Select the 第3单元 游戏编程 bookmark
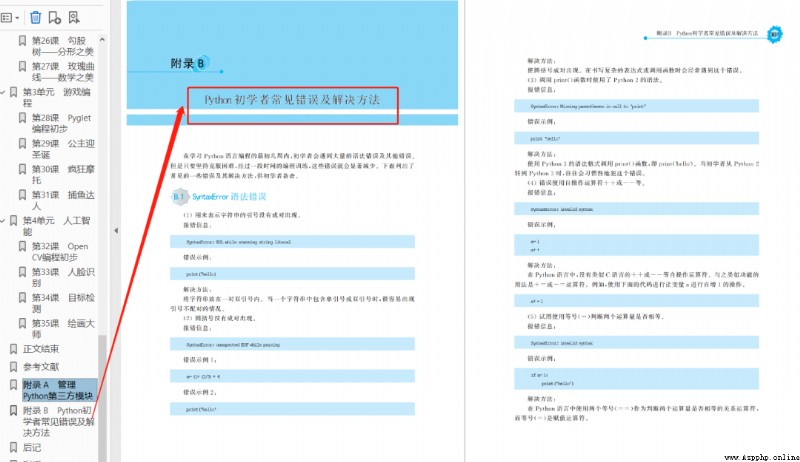 point(57,97)
